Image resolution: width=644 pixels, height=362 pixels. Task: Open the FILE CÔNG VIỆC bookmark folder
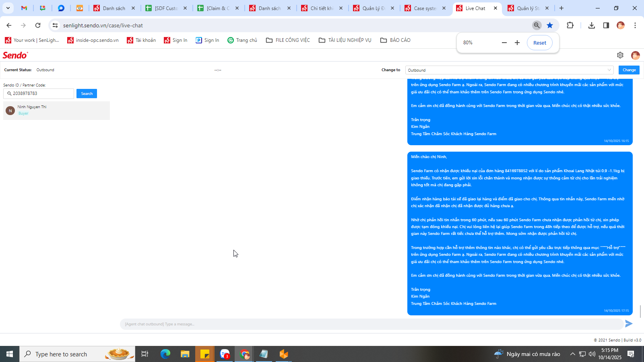tap(288, 40)
